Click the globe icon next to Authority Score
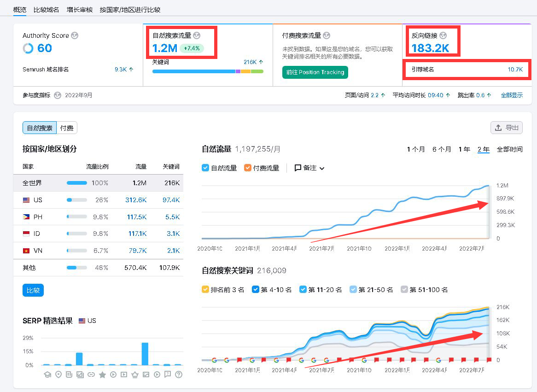Image resolution: width=537 pixels, height=392 pixels. coord(75,35)
